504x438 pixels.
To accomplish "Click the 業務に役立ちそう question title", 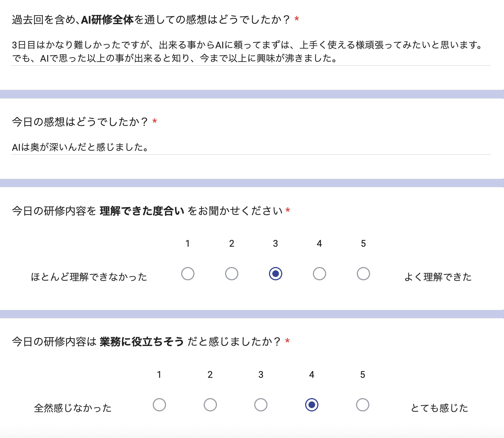I will (150, 342).
